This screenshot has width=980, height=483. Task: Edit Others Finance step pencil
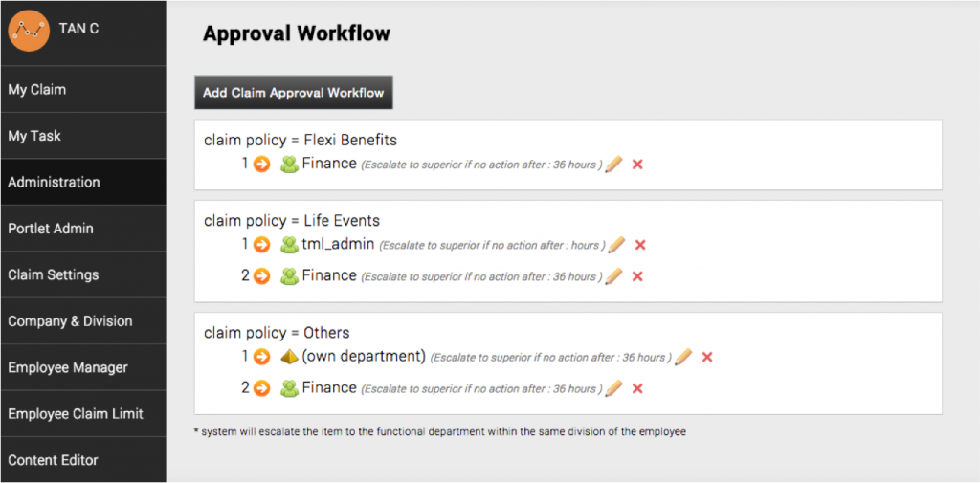point(613,388)
